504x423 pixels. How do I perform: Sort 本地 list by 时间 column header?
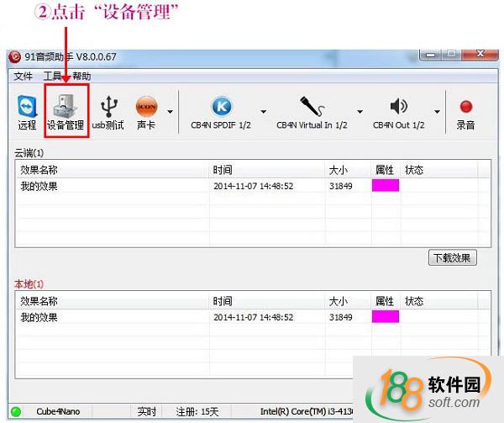223,301
